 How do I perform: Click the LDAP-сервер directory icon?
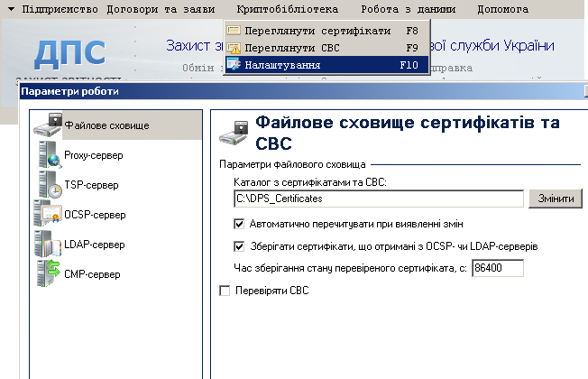(x=49, y=245)
